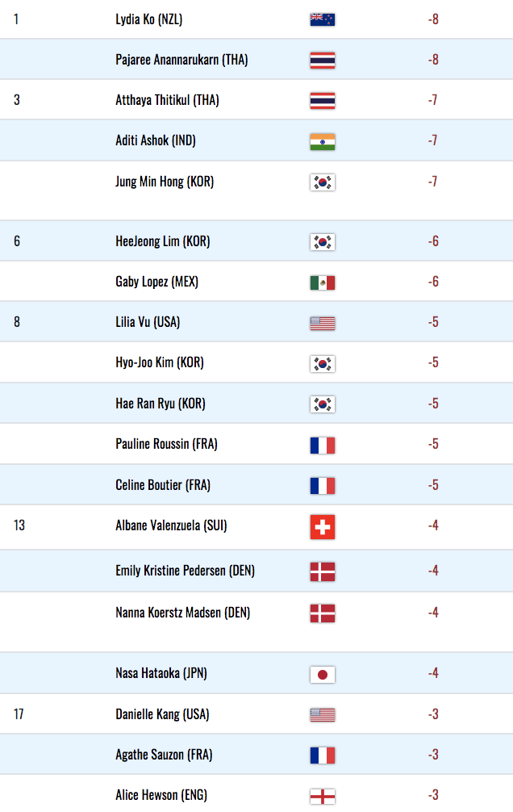
Task: Click the USA flag beside Lilia Vu
Action: coord(323,324)
